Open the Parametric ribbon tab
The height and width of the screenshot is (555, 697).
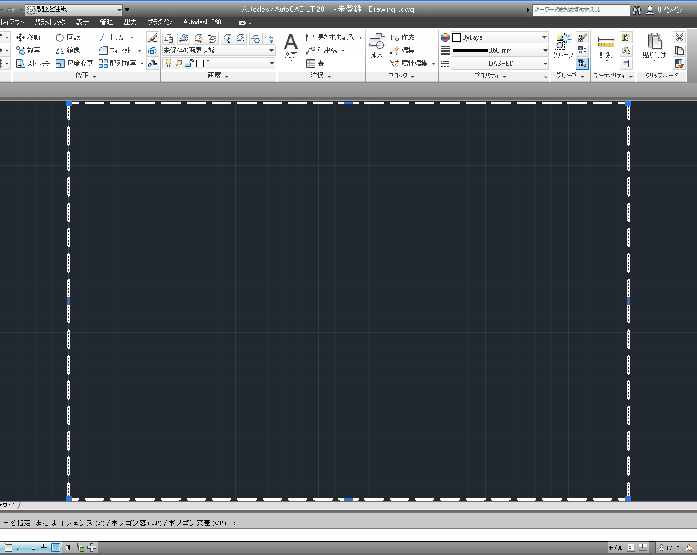pos(50,22)
